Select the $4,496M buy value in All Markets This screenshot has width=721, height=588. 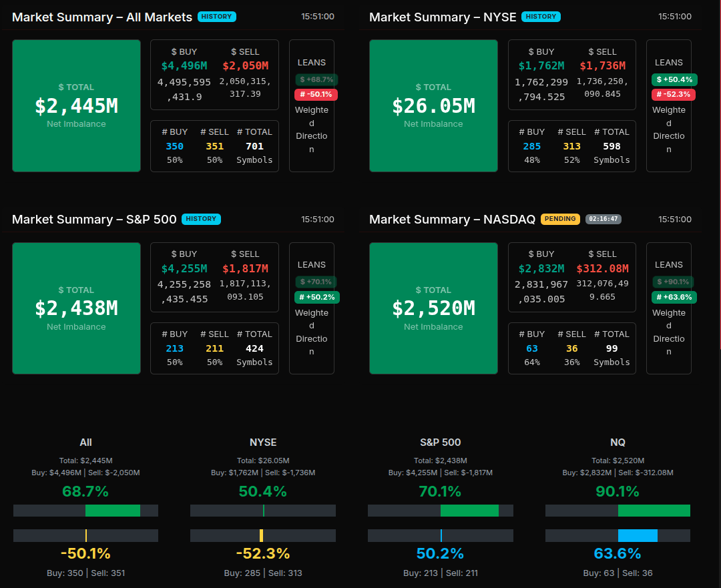click(x=184, y=65)
